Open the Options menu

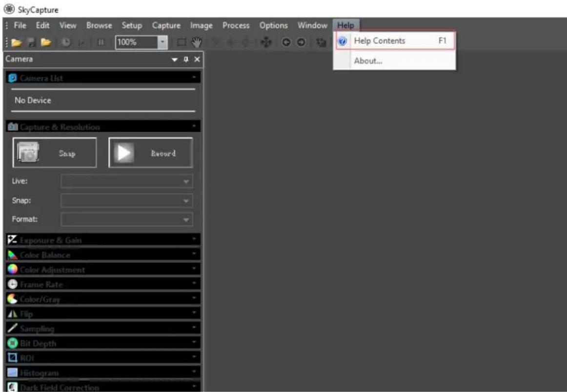[x=273, y=26]
